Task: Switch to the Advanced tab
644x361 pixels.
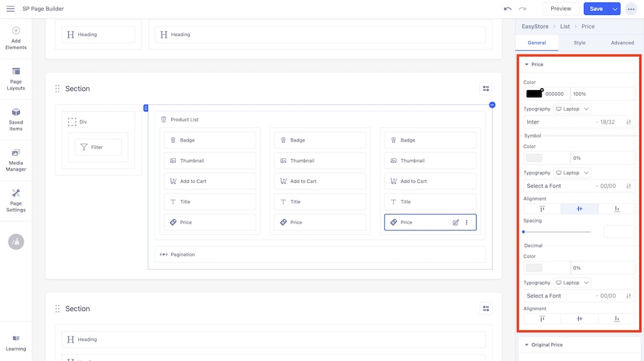Action: click(x=622, y=43)
